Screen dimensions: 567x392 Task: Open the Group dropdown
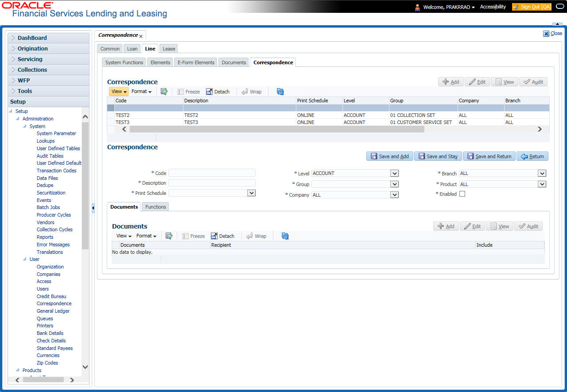[395, 184]
